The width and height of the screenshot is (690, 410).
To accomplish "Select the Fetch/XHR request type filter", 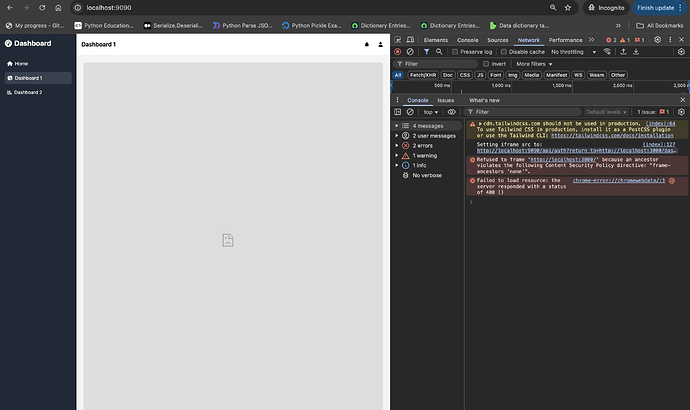I will 423,75.
